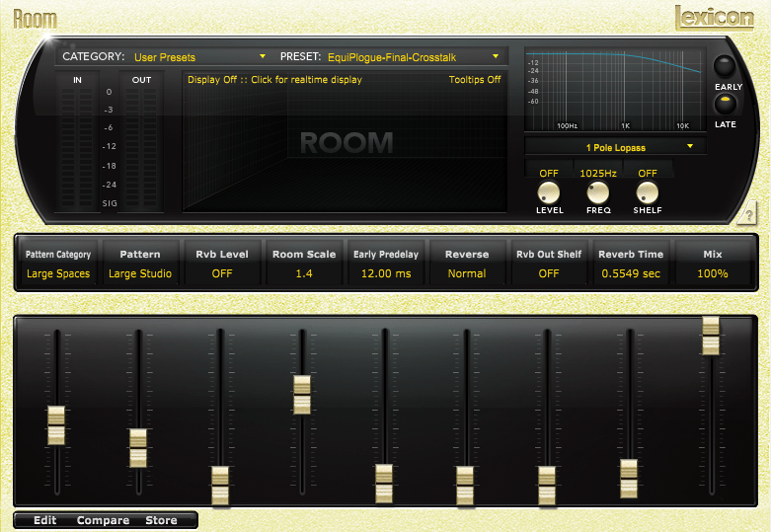Viewport: 771px width, 532px height.
Task: Click the Compare button
Action: pos(103,520)
